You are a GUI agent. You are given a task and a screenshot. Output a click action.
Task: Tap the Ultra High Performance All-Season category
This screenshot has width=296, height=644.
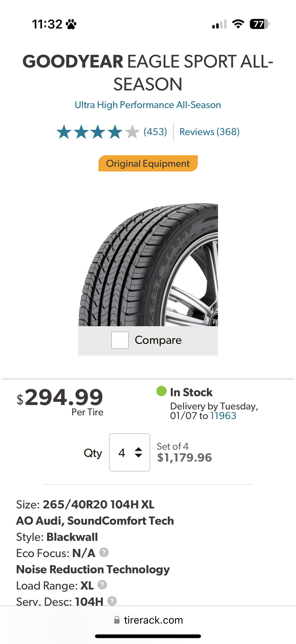148,105
